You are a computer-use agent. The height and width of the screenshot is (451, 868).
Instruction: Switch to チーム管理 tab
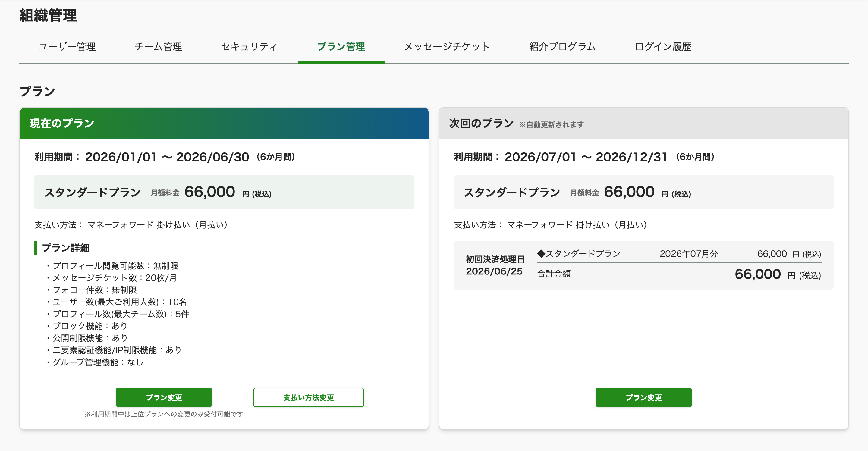coord(158,46)
